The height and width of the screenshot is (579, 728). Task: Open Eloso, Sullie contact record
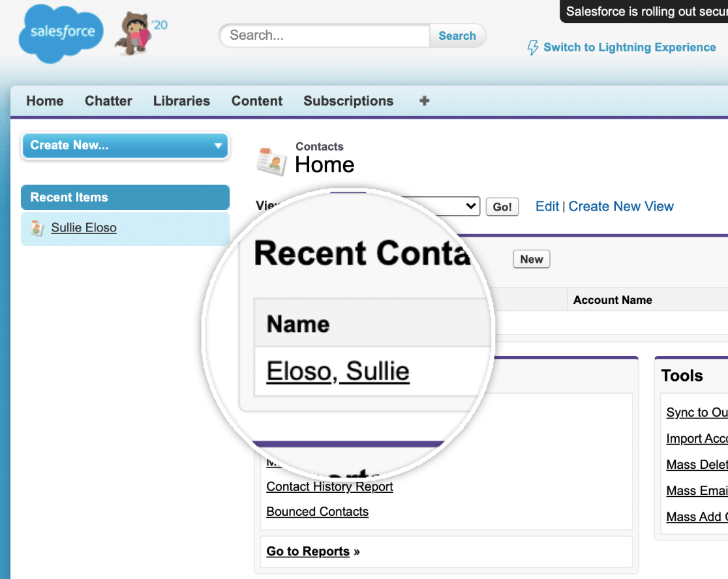(338, 371)
